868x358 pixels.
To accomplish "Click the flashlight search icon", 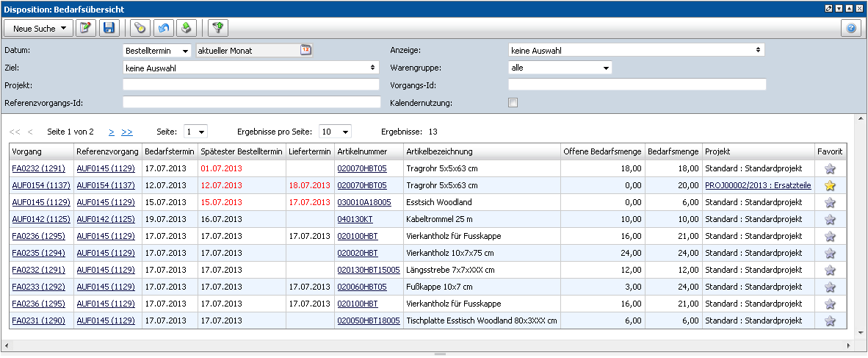I will pyautogui.click(x=140, y=28).
